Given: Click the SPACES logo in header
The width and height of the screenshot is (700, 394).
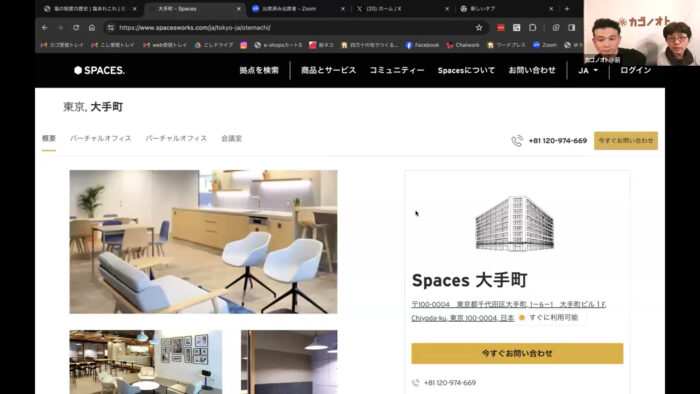Looking at the screenshot, I should pos(99,70).
